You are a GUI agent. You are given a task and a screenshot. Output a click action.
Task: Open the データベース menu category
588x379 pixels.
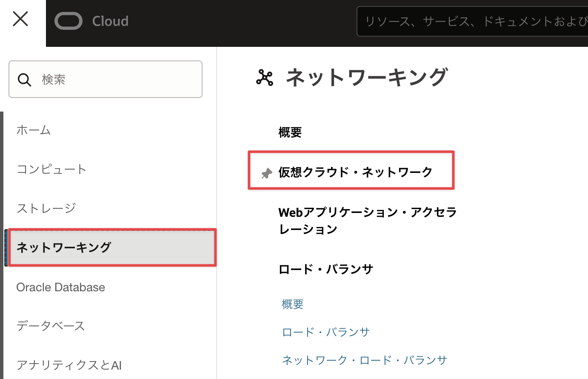click(x=51, y=326)
